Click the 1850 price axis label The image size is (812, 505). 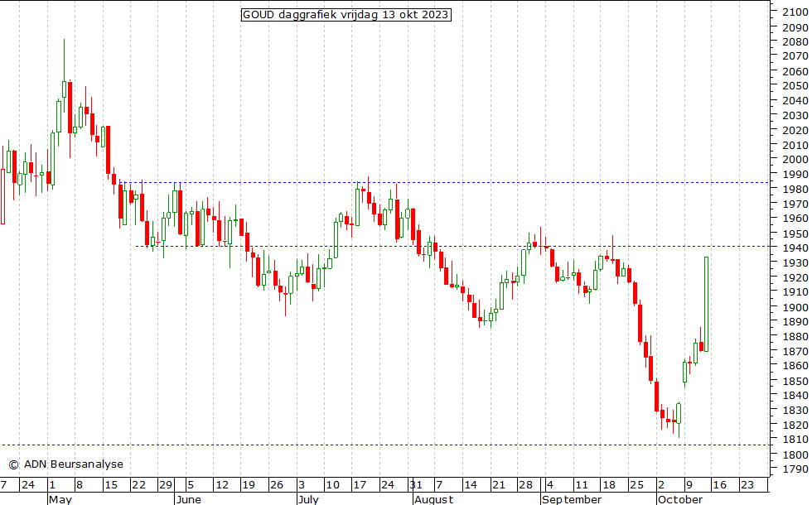click(795, 381)
